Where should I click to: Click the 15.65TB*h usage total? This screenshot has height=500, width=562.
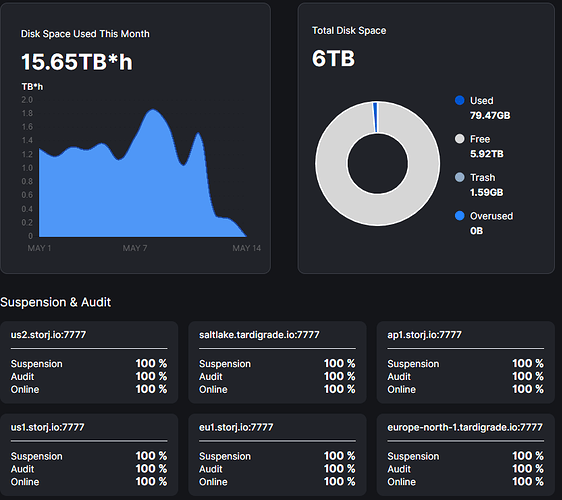coord(77,62)
